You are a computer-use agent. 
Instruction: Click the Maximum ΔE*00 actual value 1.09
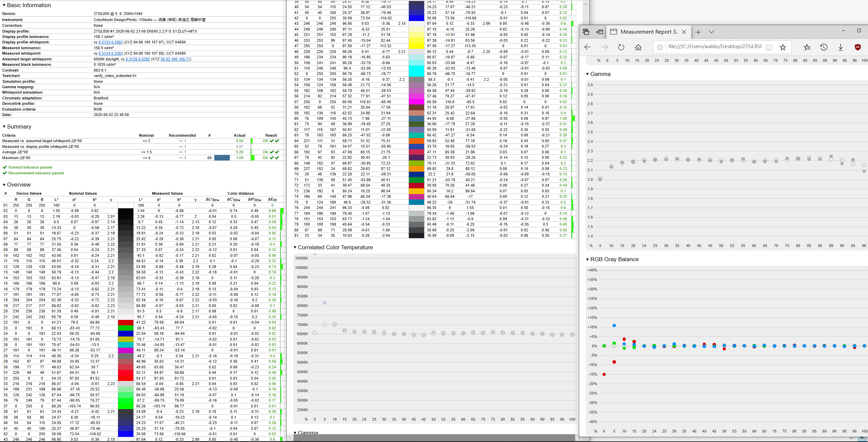tap(240, 158)
